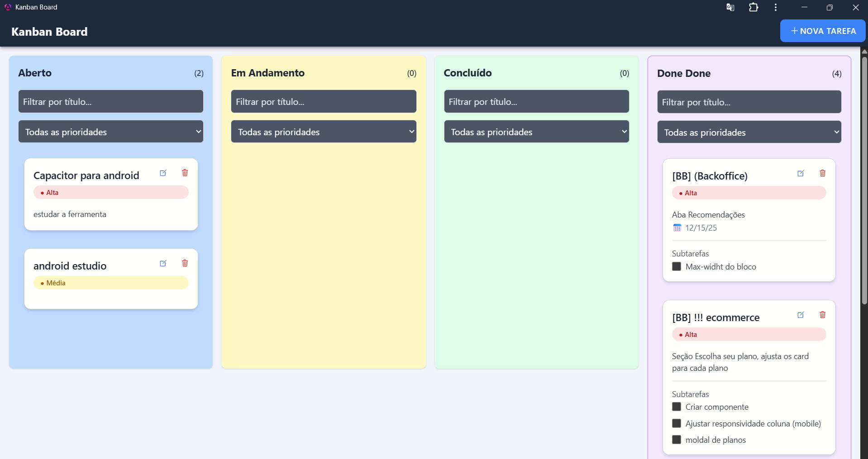Click the Nova Tarefa button
Image resolution: width=868 pixels, height=459 pixels.
[x=823, y=31]
